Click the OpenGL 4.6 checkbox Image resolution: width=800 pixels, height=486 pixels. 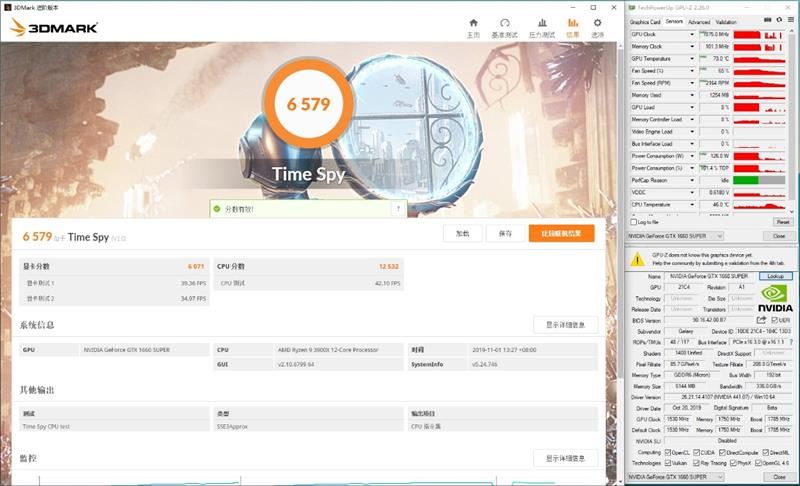[758, 463]
